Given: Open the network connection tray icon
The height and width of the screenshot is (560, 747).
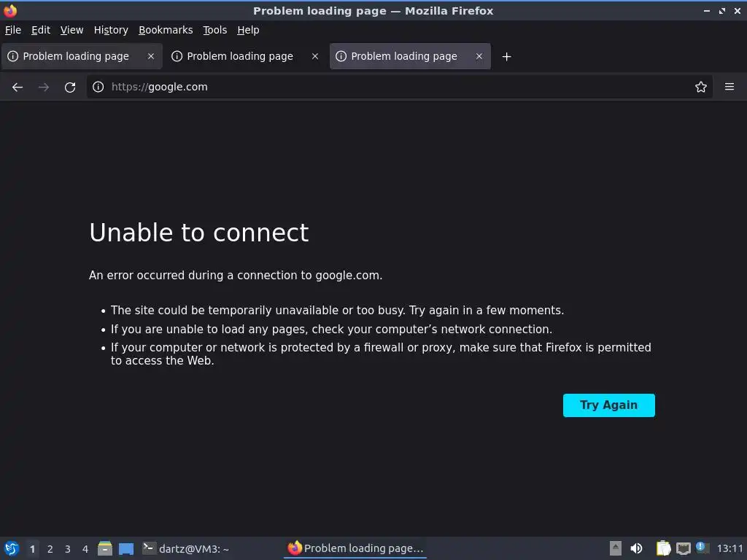Looking at the screenshot, I should click(683, 548).
